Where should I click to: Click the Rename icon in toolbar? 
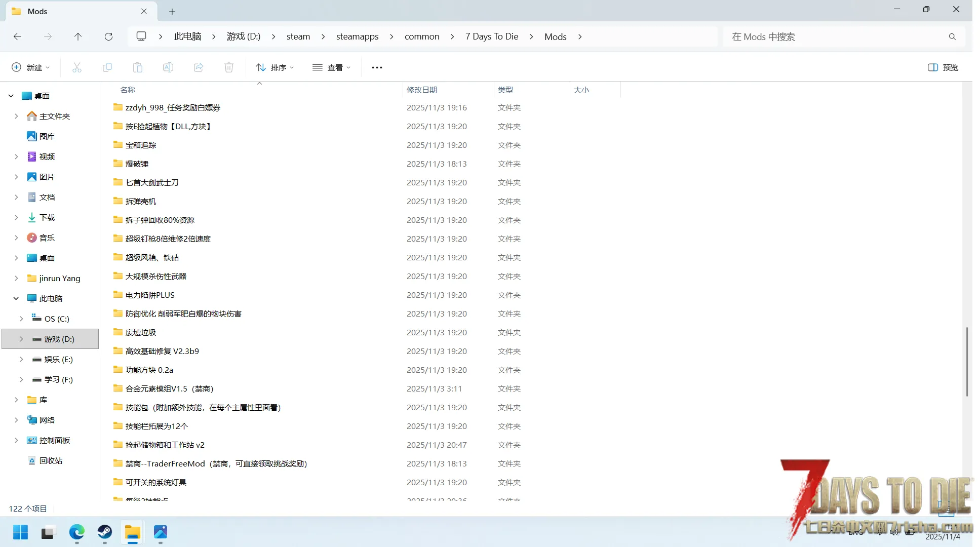point(168,67)
